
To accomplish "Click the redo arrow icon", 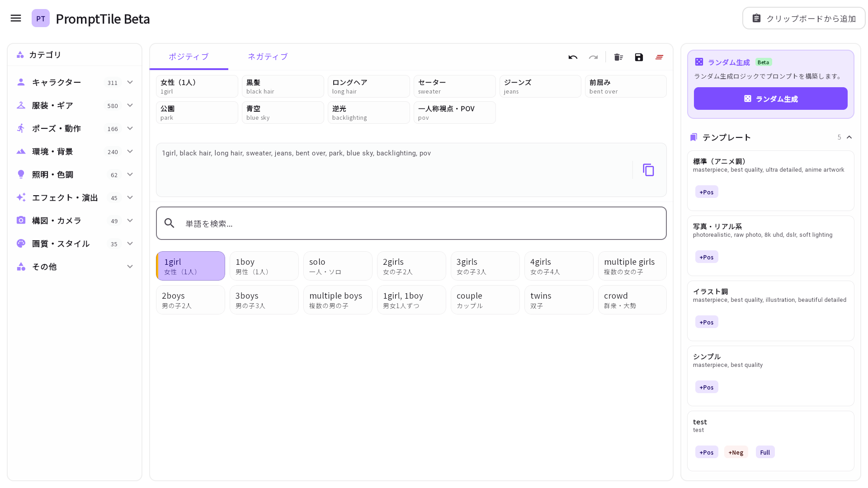I will [593, 57].
